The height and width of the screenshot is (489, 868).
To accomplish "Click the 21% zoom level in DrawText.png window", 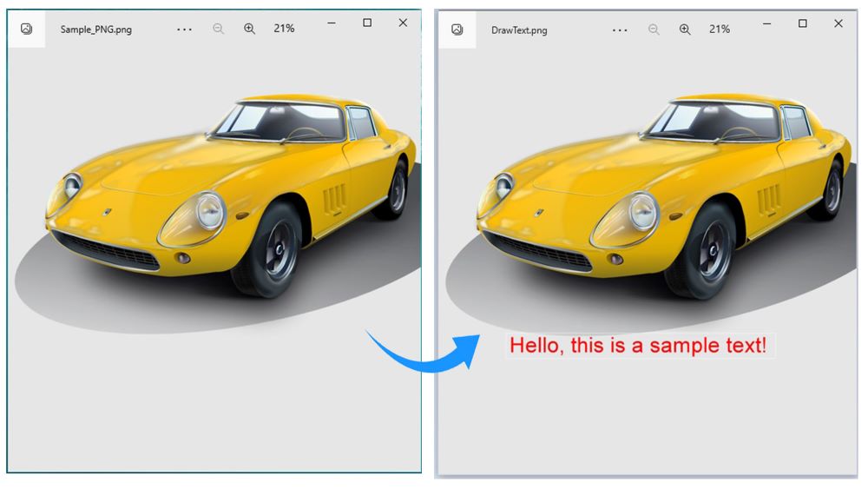I will (720, 30).
